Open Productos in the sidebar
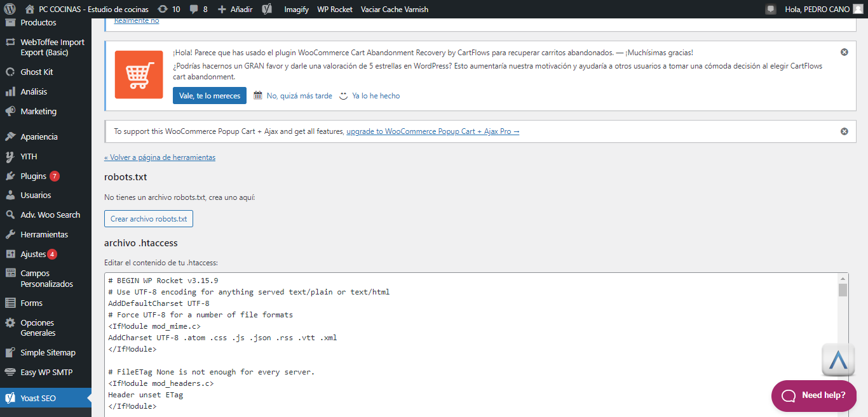 pos(38,22)
